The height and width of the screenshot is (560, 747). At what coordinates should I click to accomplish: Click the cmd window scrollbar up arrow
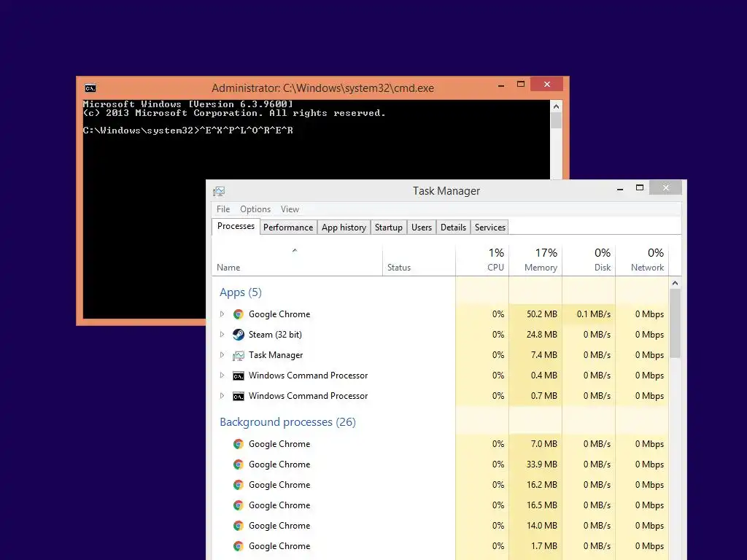[x=556, y=106]
